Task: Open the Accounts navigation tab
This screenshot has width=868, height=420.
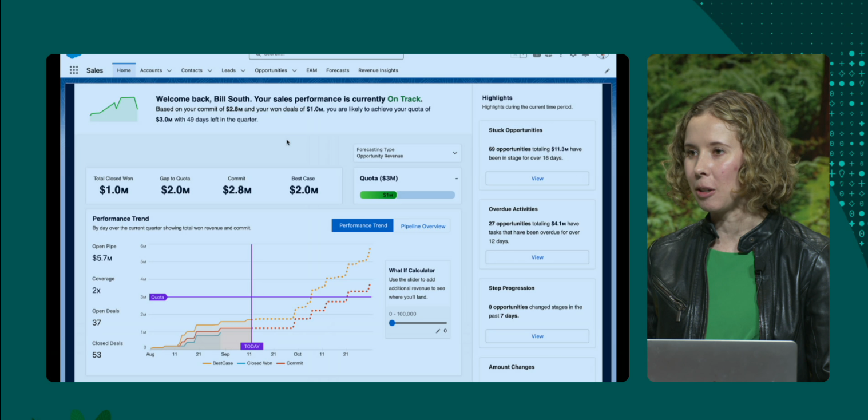Action: tap(151, 70)
